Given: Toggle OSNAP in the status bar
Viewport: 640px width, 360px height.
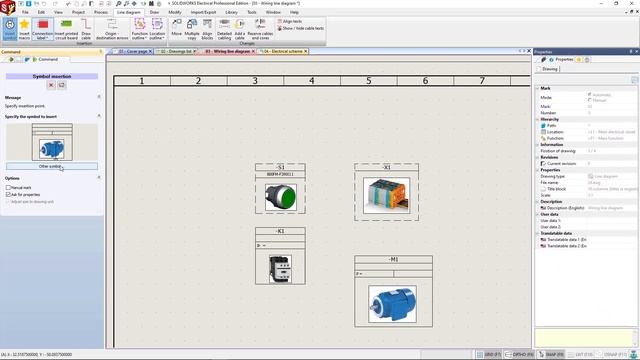Looking at the screenshot, I should [611, 355].
